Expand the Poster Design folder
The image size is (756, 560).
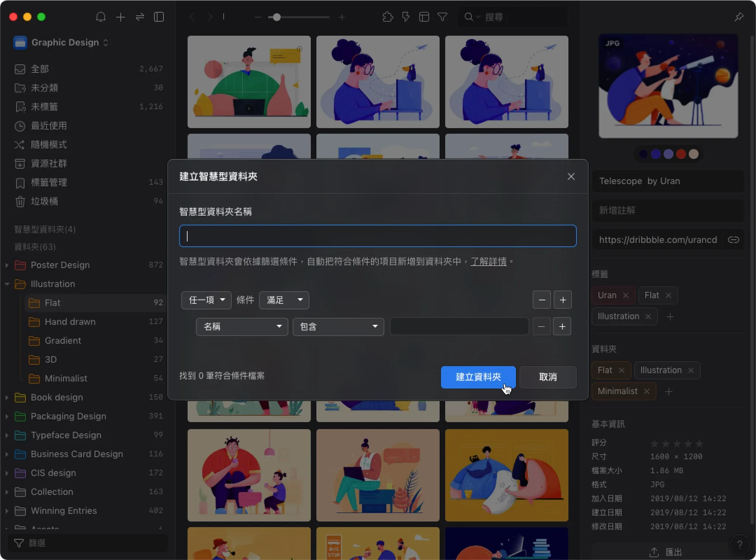click(7, 265)
